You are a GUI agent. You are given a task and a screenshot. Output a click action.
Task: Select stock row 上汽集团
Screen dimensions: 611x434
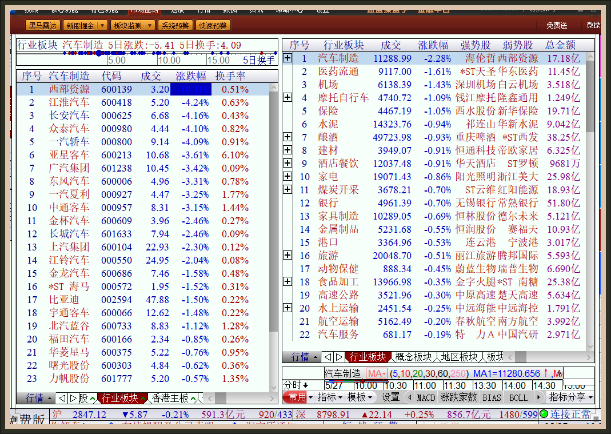(x=143, y=247)
